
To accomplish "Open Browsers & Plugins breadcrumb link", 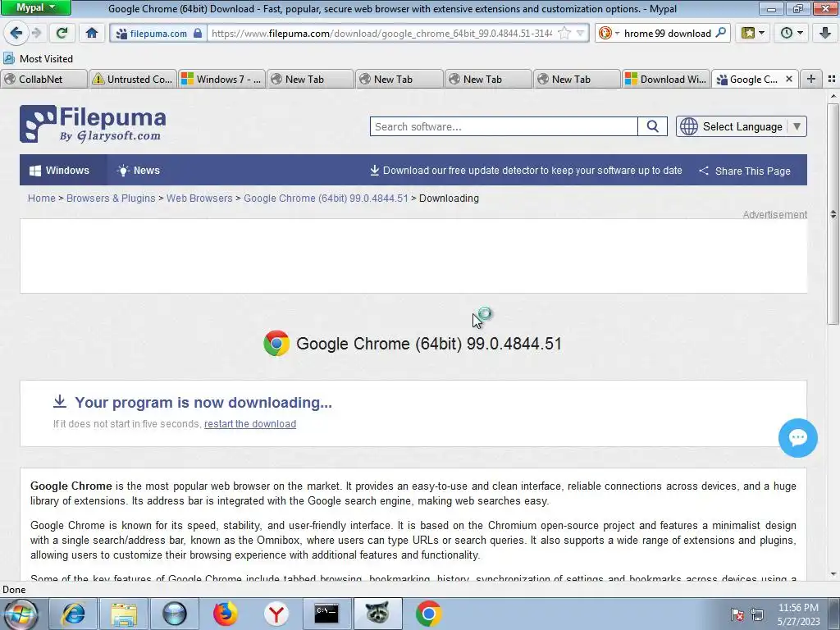I will pyautogui.click(x=111, y=199).
